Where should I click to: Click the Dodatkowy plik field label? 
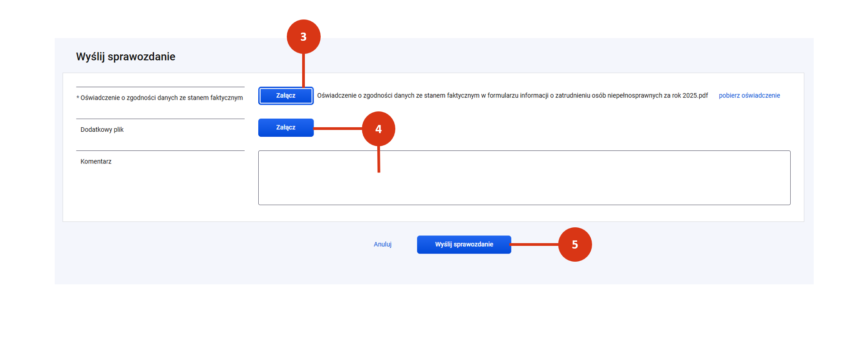point(102,129)
